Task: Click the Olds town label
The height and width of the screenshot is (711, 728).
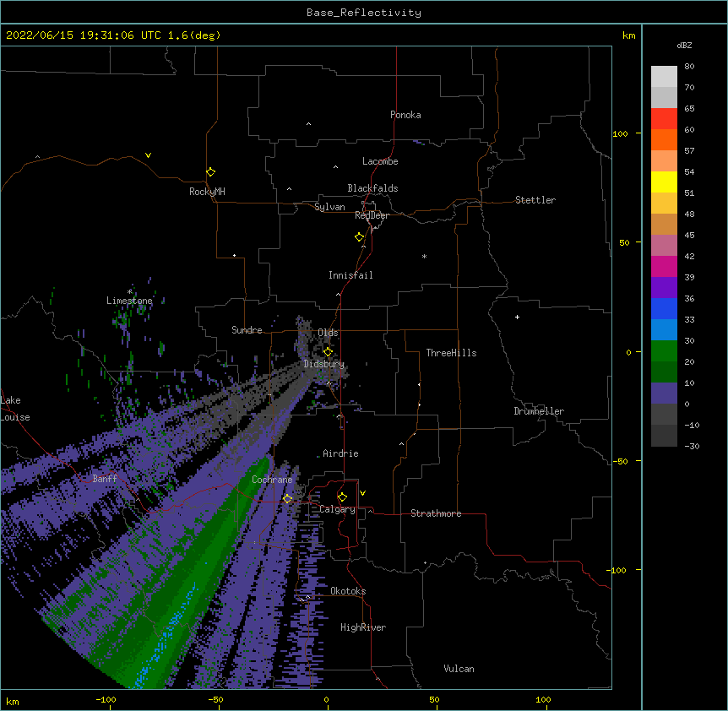Action: click(328, 333)
